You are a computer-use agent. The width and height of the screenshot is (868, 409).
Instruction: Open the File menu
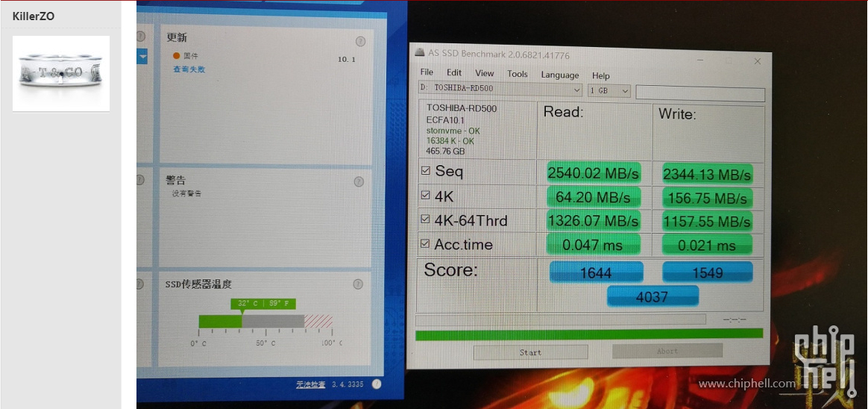(427, 72)
